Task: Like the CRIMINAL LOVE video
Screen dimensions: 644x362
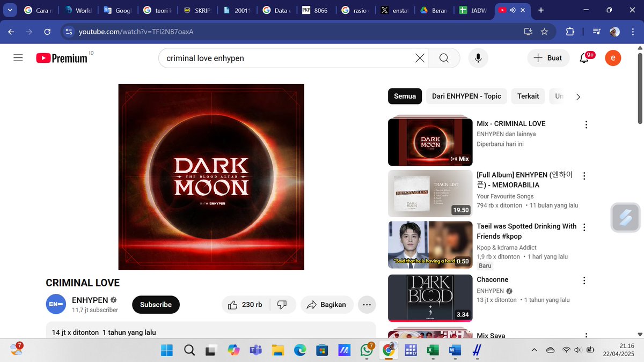Action: pos(245,305)
